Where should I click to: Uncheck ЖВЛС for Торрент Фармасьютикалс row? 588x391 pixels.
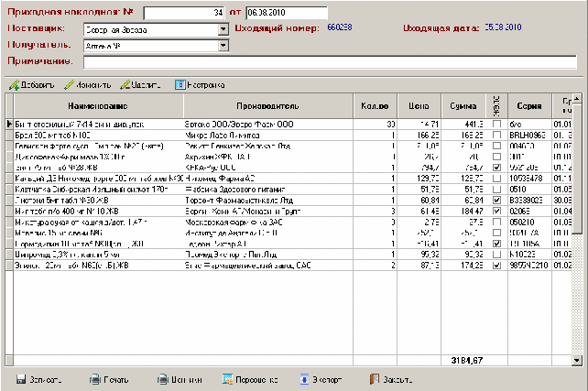tap(497, 201)
